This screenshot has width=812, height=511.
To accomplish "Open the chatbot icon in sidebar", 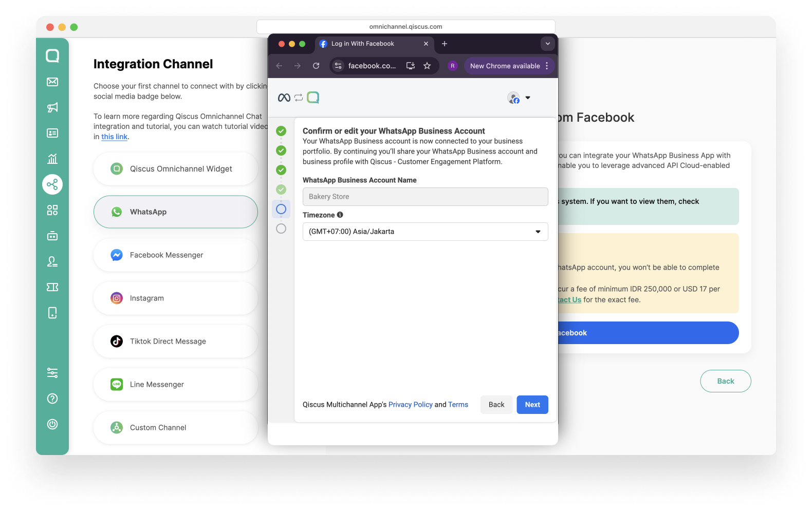I will pos(52,236).
